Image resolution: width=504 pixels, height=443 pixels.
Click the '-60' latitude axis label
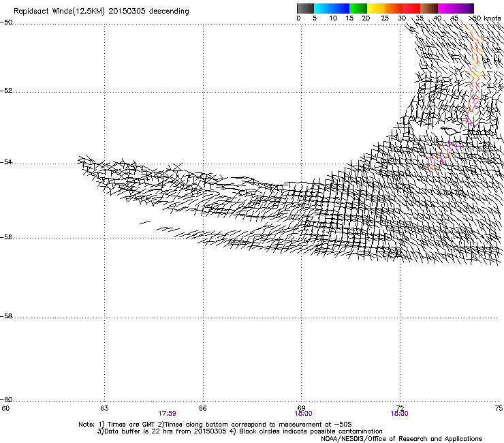click(x=6, y=400)
